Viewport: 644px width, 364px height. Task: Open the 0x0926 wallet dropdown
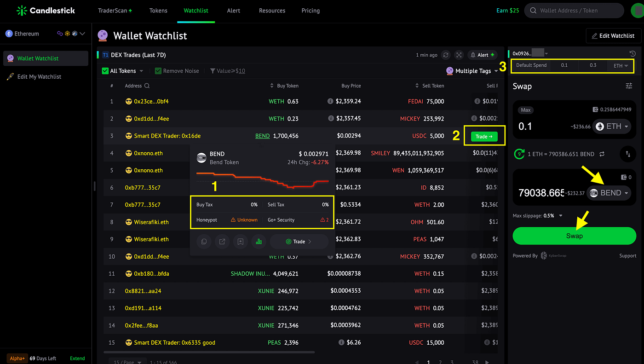546,53
